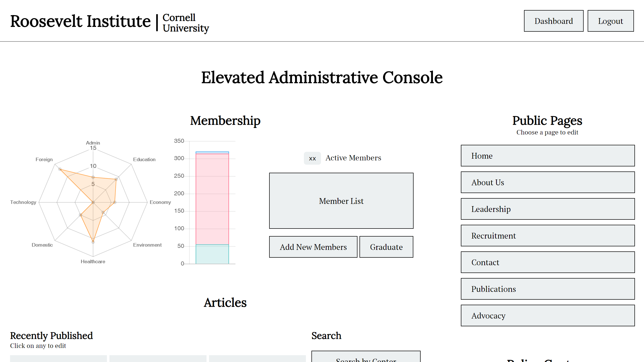Click 'Choose a page to edit' text
Viewport: 644px width, 362px height.
(547, 132)
